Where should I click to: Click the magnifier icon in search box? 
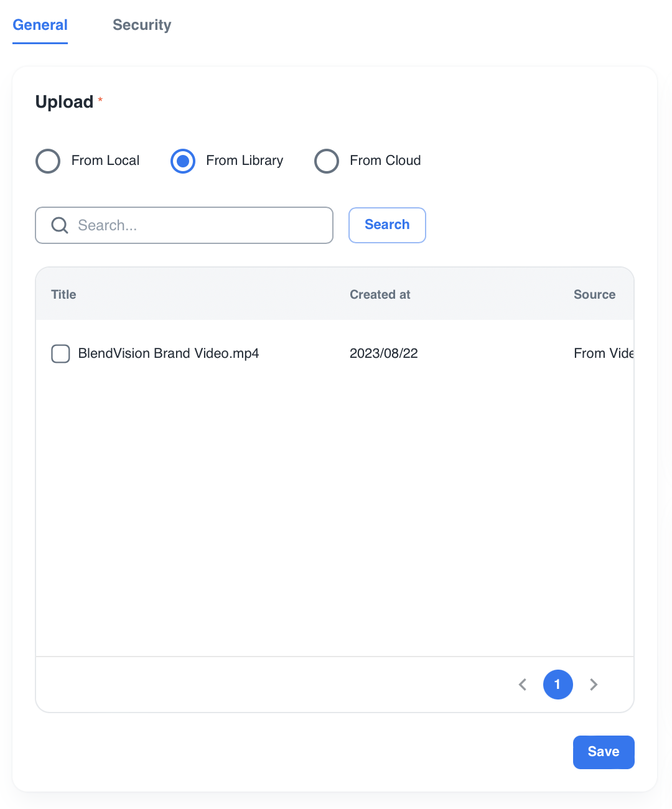(60, 225)
